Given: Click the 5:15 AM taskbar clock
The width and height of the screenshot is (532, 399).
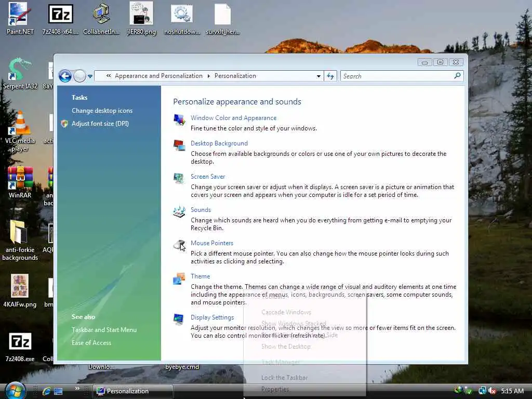Looking at the screenshot, I should pos(512,391).
